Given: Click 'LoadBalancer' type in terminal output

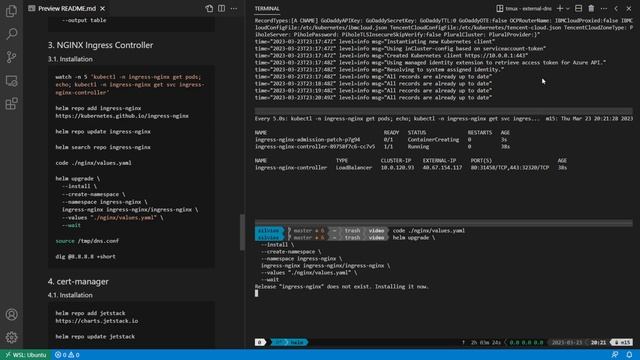Looking at the screenshot, I should tap(353, 167).
